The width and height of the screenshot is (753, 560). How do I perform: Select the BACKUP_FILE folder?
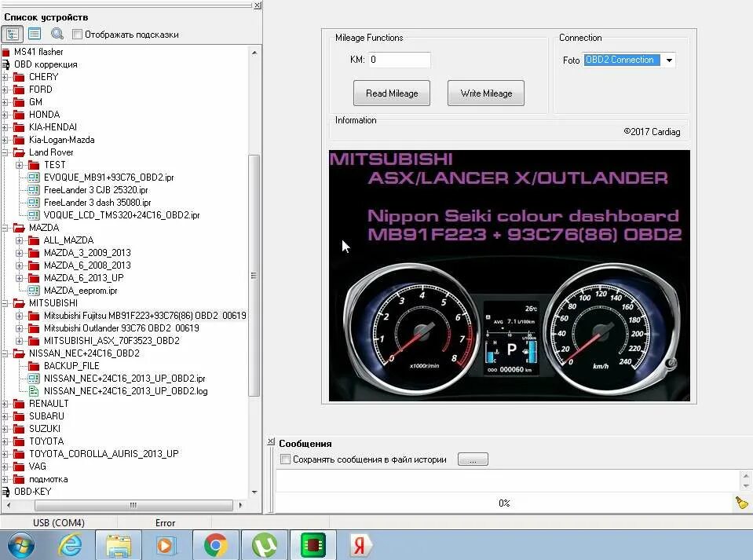pos(71,366)
